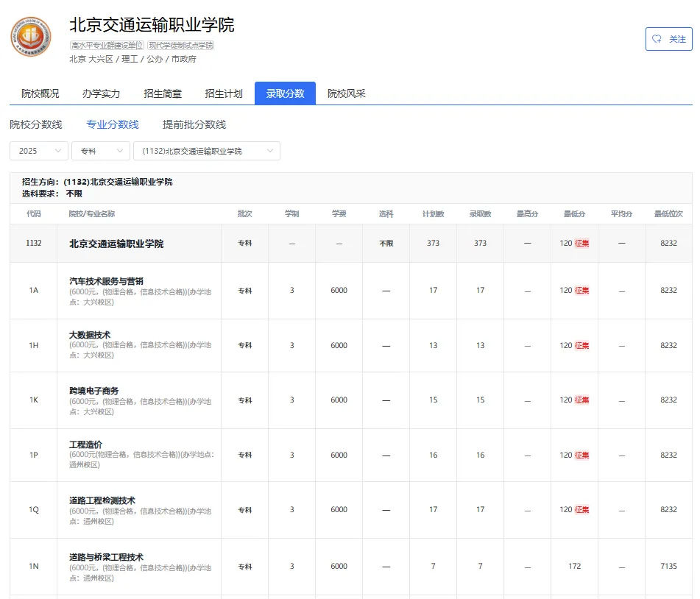Switch to 专业分数线 sub-tab

(113, 124)
